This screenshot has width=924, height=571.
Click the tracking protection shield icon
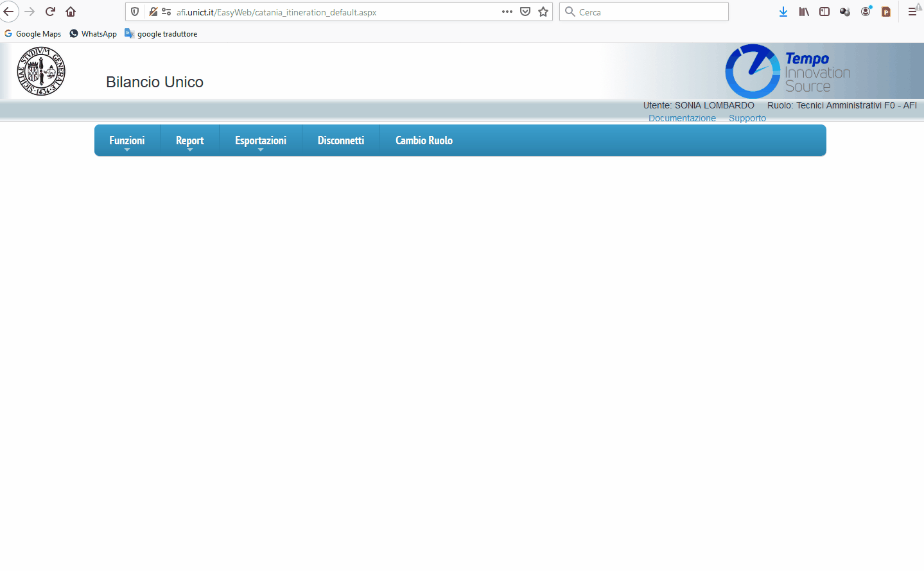point(135,12)
